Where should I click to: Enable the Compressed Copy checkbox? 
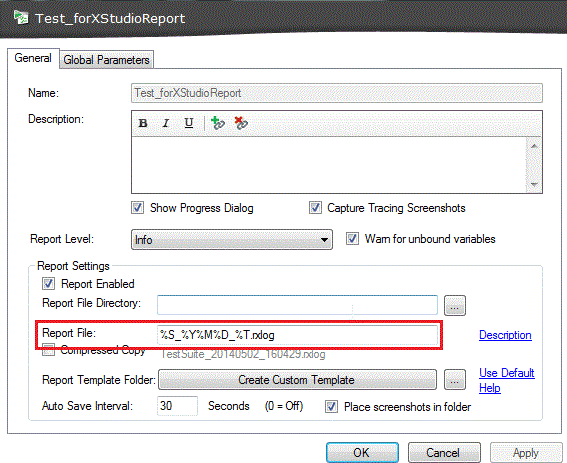[x=48, y=350]
